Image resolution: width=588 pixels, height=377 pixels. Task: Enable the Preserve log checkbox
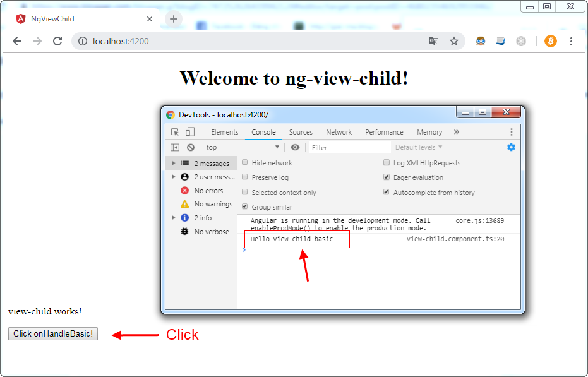coord(244,177)
